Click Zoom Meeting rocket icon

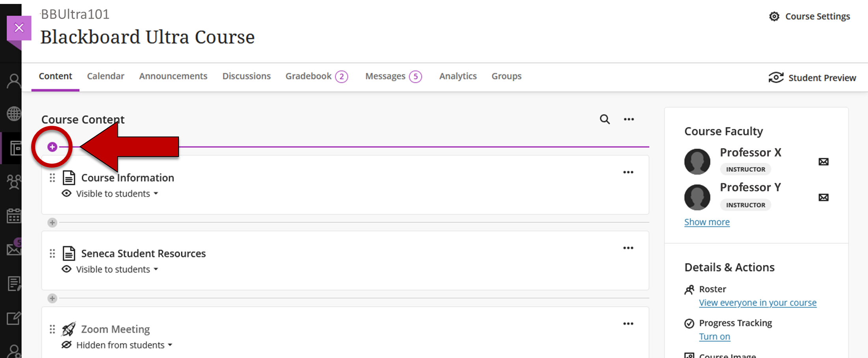click(69, 329)
